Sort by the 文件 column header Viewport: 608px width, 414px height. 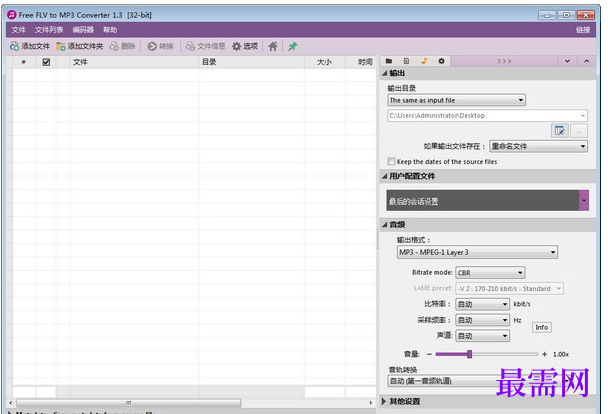tap(134, 62)
